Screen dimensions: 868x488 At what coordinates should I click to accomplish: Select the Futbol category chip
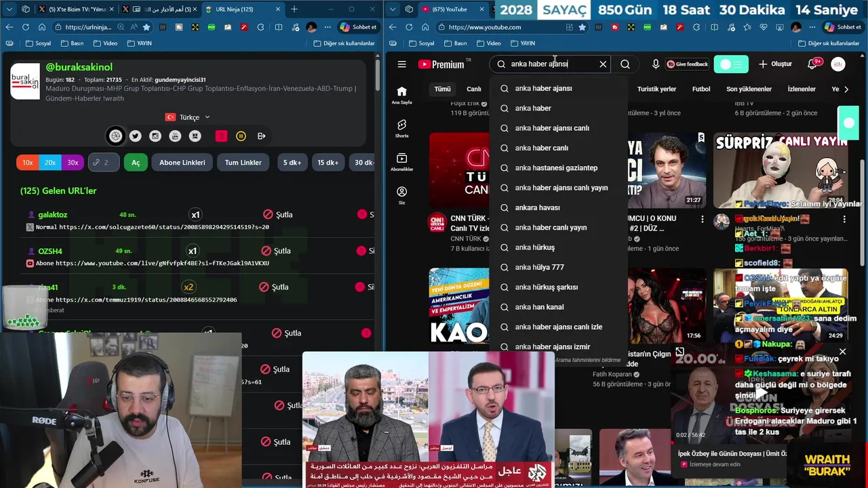click(701, 89)
